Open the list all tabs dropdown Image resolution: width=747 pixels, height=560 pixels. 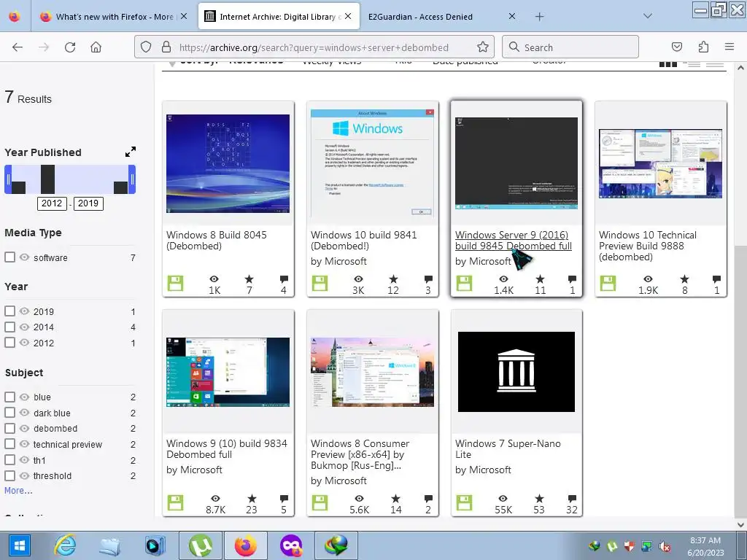pos(648,17)
